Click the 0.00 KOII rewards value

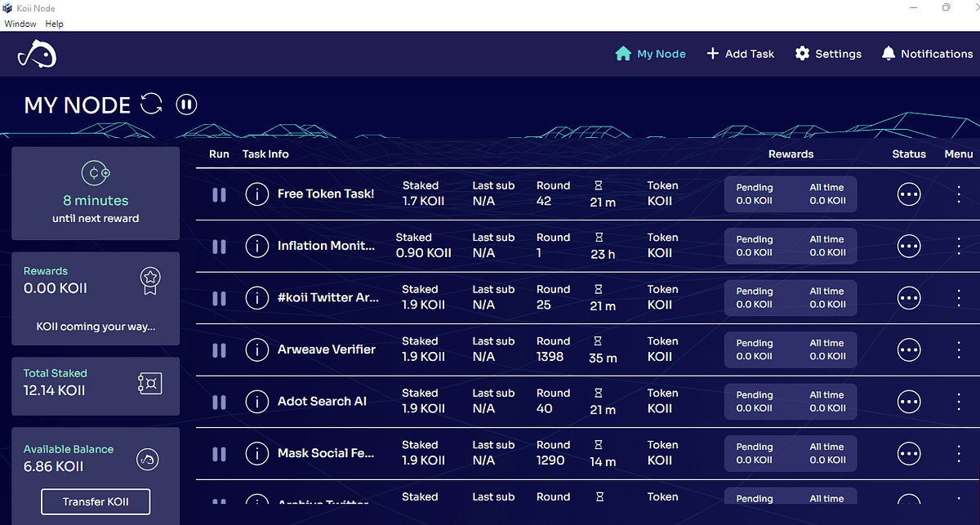pos(56,288)
